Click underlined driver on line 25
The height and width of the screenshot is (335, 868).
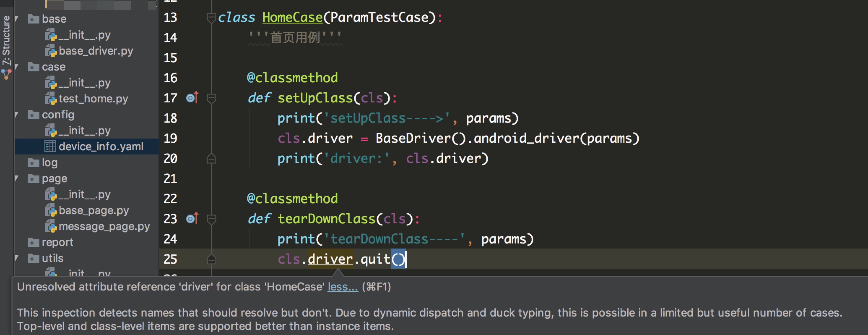coord(330,259)
